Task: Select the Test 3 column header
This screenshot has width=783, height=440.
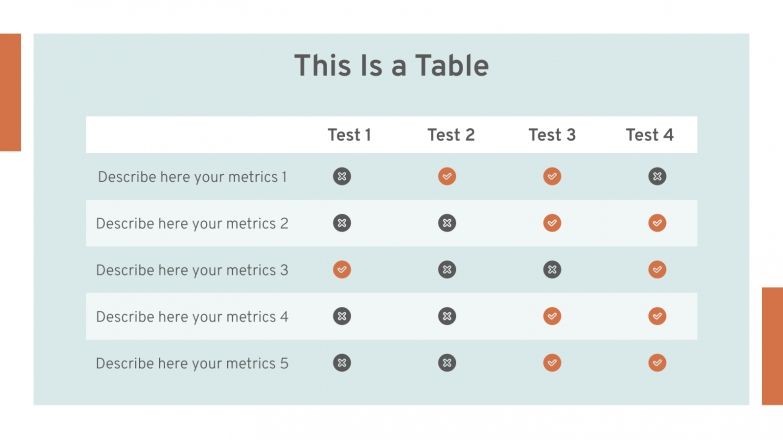Action: click(552, 135)
